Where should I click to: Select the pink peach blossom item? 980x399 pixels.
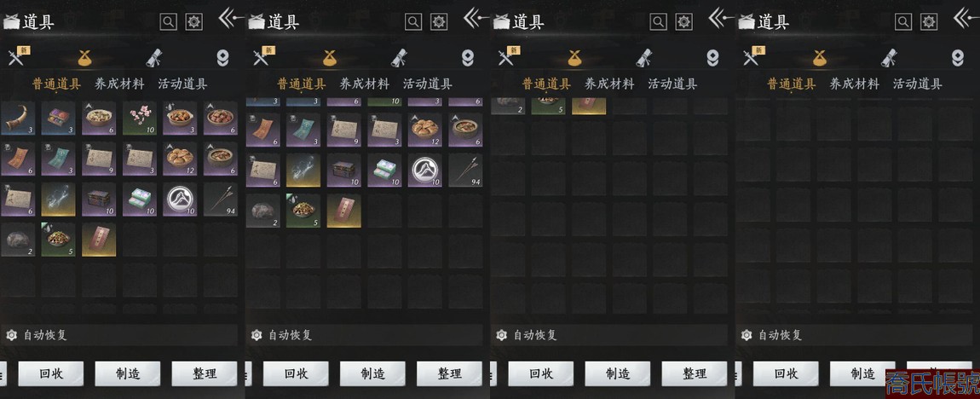pos(140,119)
